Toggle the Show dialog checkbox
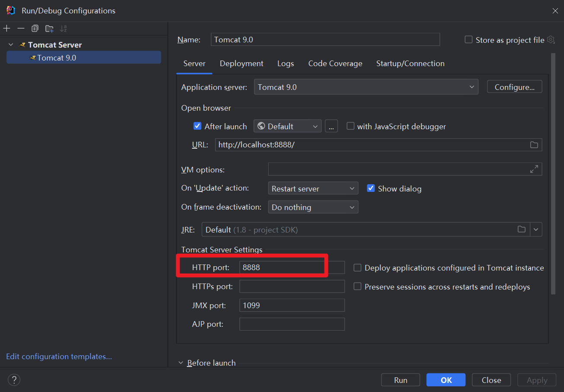Screen dimensions: 564x392 pyautogui.click(x=371, y=188)
